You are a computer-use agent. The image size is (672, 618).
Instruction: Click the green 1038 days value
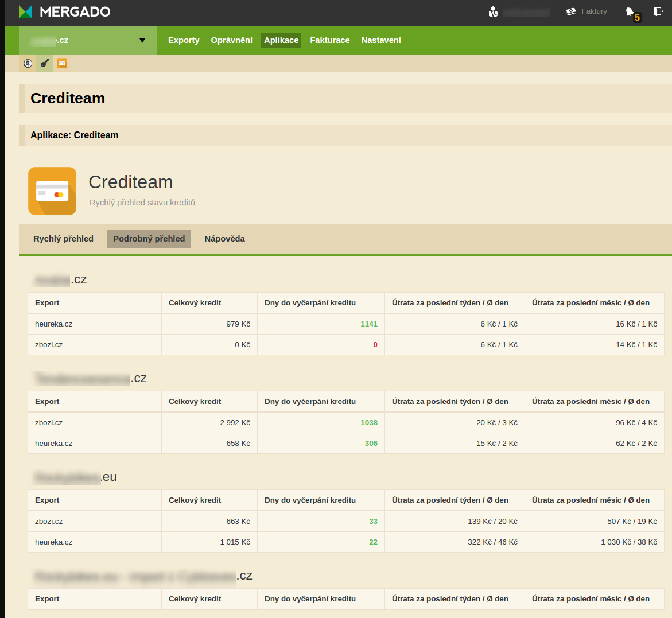[x=368, y=422]
